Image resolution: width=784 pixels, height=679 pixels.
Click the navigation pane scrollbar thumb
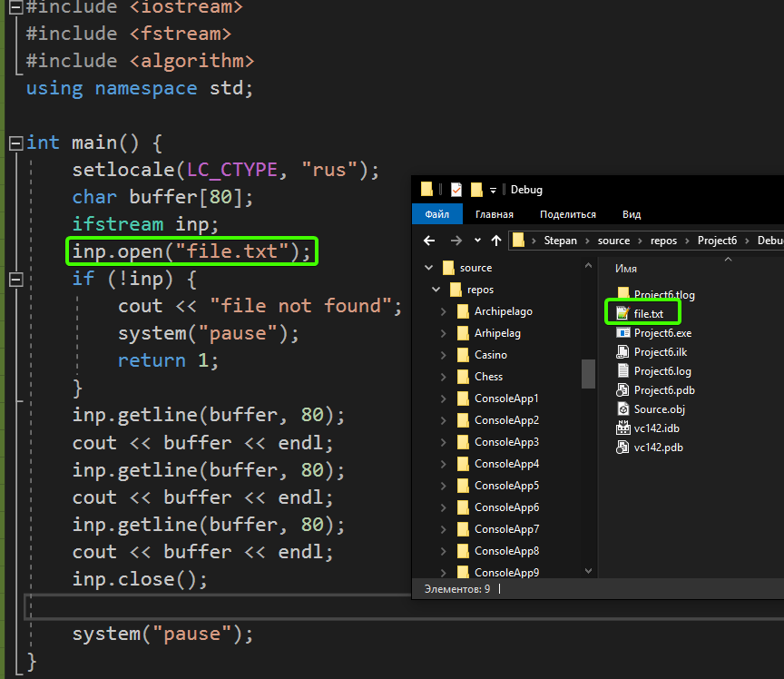588,372
